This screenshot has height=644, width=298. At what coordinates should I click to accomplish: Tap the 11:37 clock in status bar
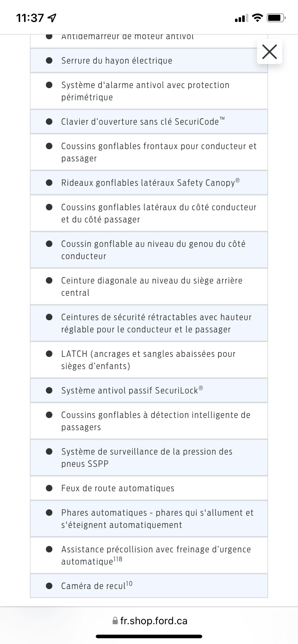click(30, 18)
